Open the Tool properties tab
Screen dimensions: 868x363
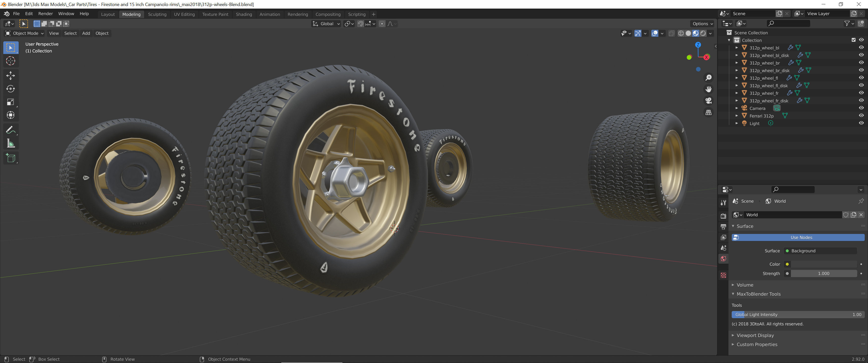click(723, 202)
